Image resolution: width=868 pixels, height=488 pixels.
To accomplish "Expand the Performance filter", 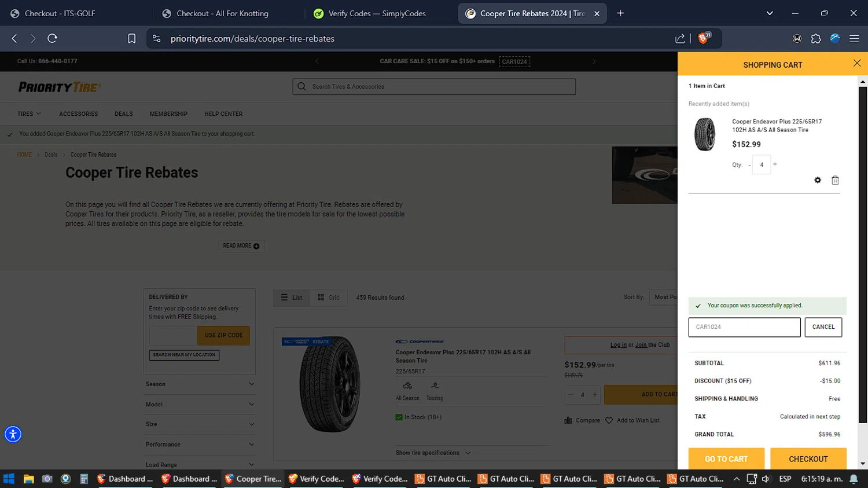I will click(200, 445).
